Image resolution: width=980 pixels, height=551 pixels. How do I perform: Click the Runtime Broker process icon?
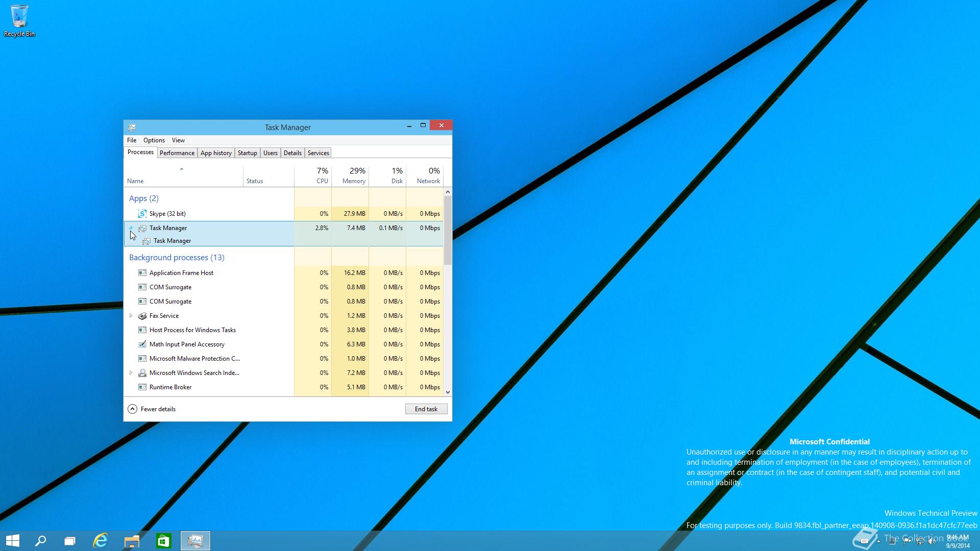click(x=142, y=387)
